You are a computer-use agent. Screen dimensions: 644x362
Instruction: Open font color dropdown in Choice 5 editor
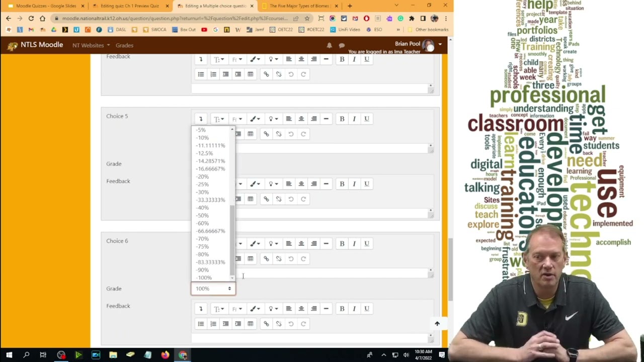pos(256,119)
